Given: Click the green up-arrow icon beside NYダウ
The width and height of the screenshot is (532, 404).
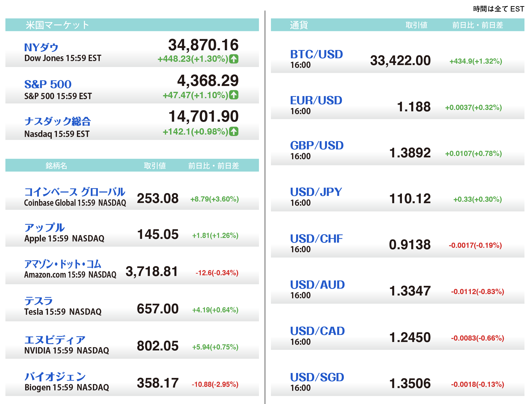Looking at the screenshot, I should [x=234, y=59].
